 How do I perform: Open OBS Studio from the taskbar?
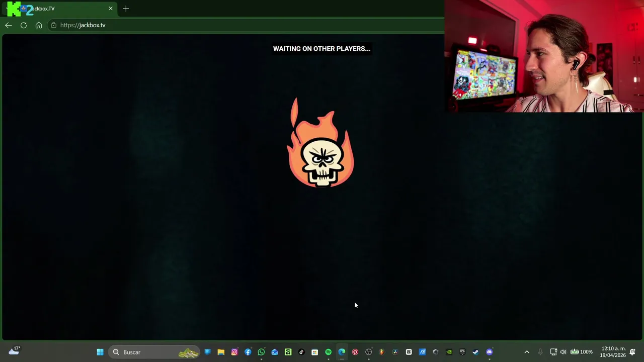click(368, 352)
